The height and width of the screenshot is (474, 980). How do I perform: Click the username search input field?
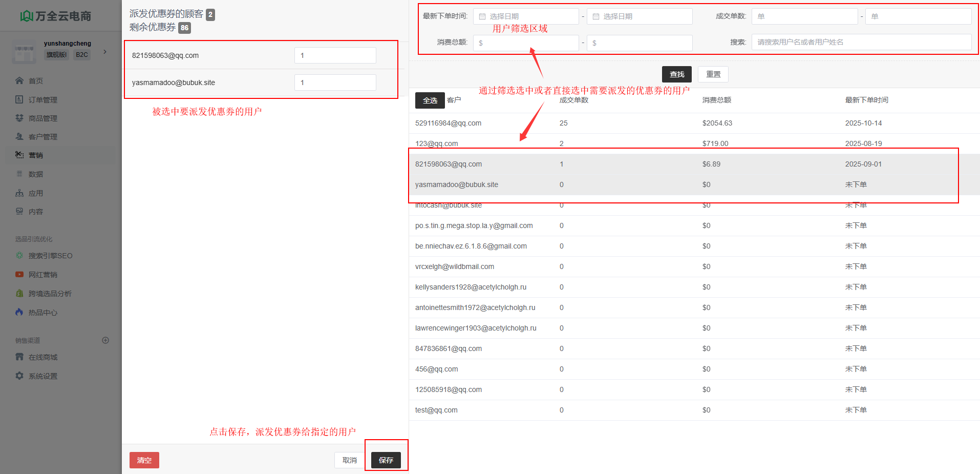861,42
